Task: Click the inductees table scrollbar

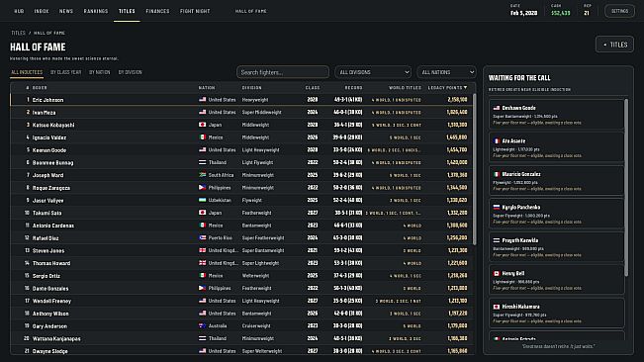Action: [x=475, y=169]
